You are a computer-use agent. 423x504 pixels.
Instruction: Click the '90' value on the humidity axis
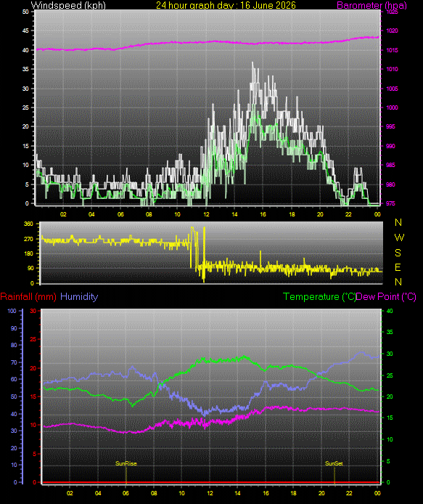pyautogui.click(x=14, y=328)
